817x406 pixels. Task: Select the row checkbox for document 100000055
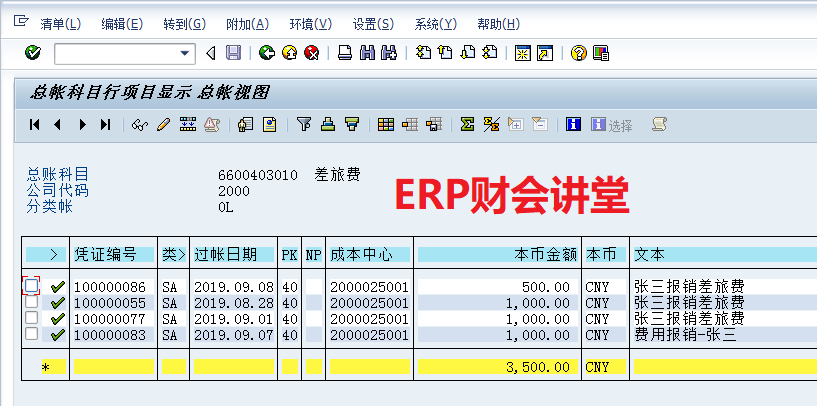32,302
